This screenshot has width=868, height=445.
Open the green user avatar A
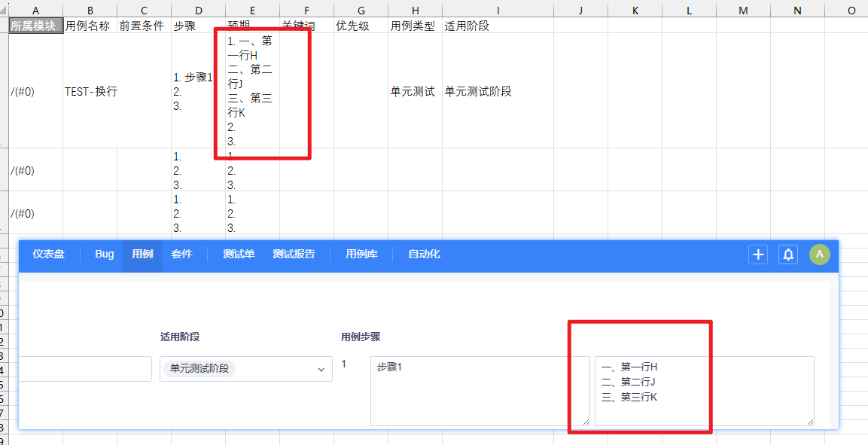click(x=820, y=255)
